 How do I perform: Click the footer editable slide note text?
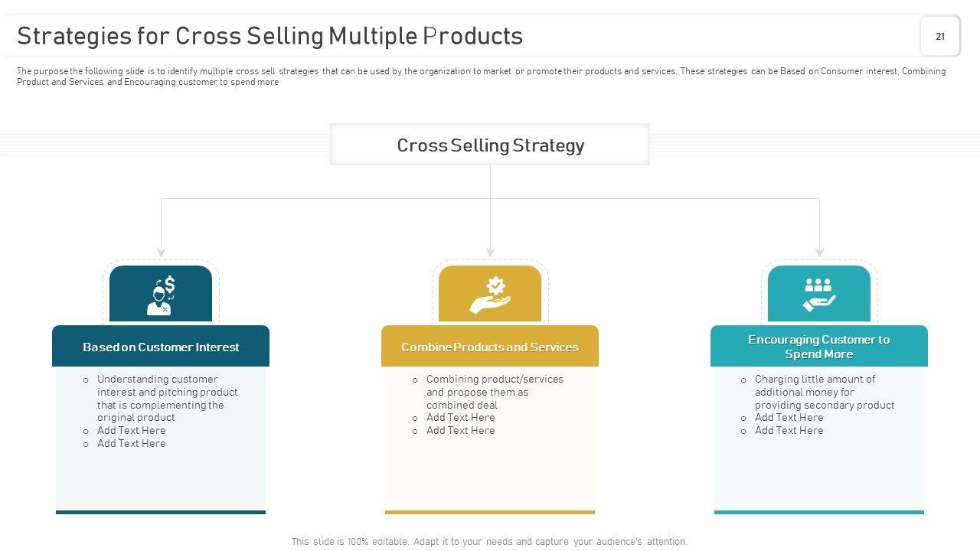coord(489,541)
